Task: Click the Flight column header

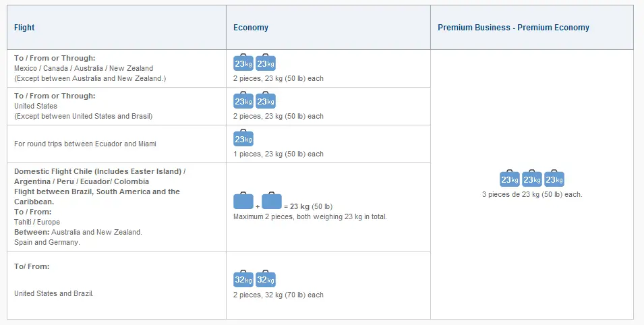Action: 24,28
